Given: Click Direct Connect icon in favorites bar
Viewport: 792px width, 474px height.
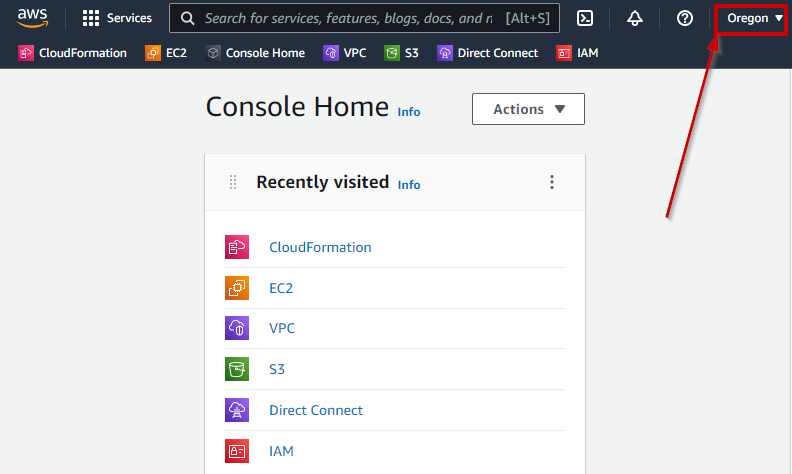Looking at the screenshot, I should [445, 53].
